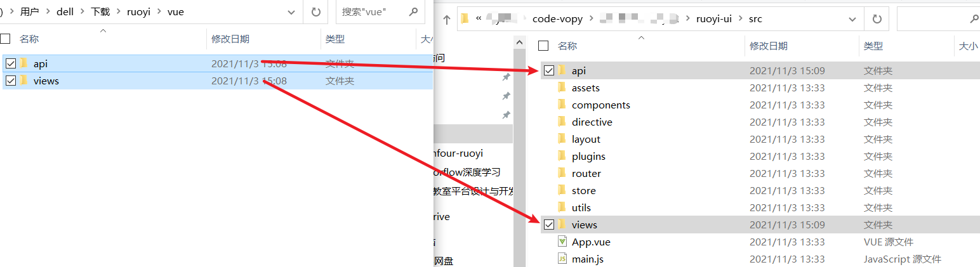Navigate to 用户 in vue breadcrumb
The height and width of the screenshot is (267, 980).
pos(29,11)
